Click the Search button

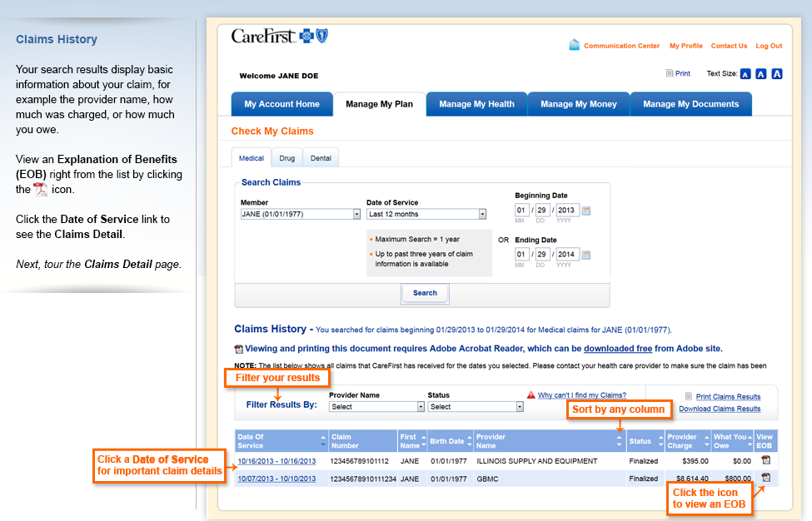click(425, 293)
